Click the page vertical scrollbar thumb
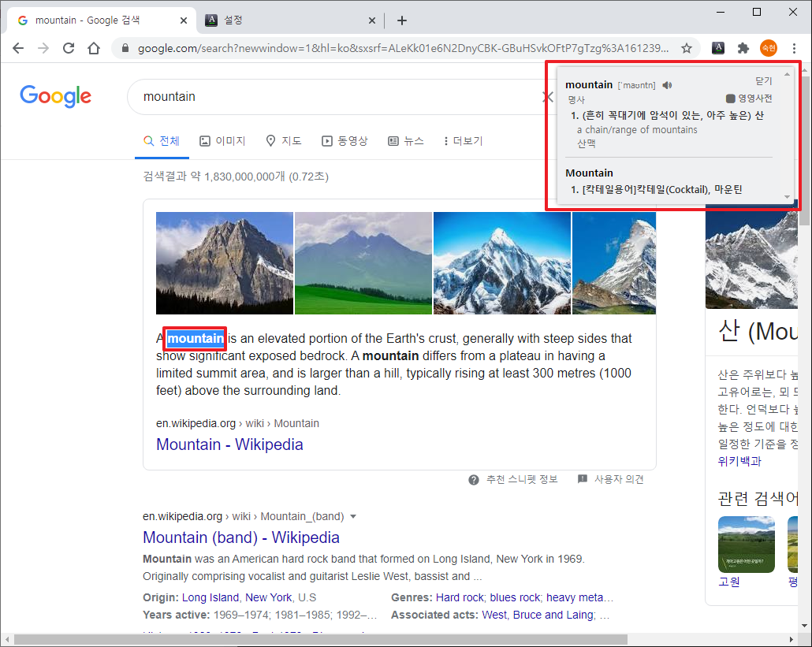 pos(804,150)
